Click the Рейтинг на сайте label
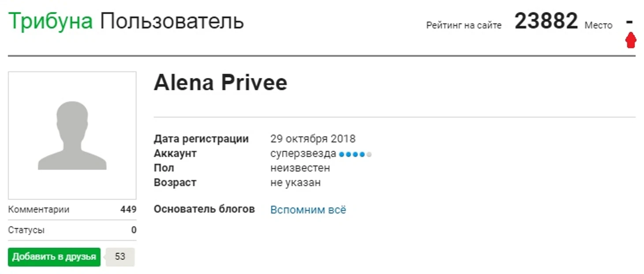Screen dimensions: 644x274 (464, 26)
